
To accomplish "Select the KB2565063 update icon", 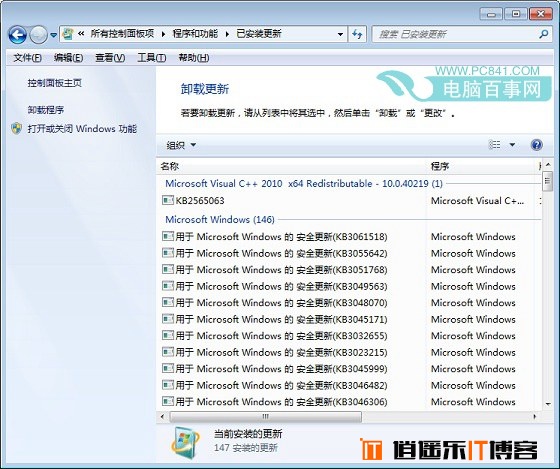I will click(x=168, y=200).
